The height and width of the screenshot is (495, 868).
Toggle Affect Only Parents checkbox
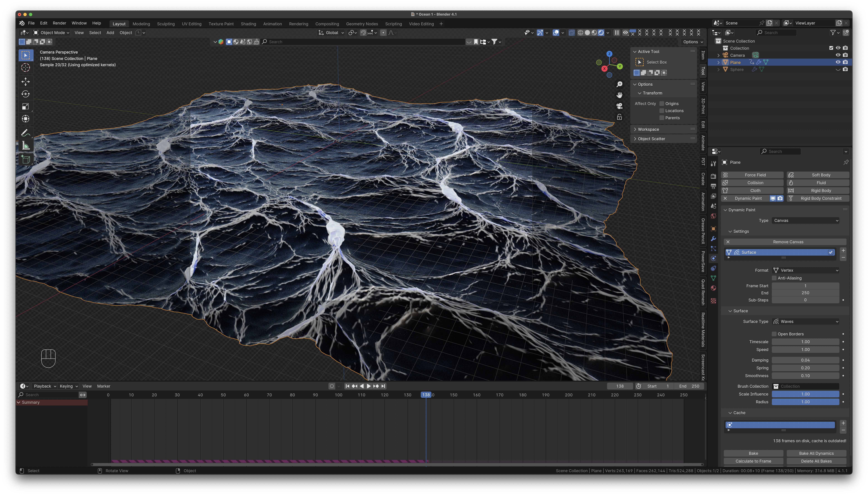coord(661,118)
